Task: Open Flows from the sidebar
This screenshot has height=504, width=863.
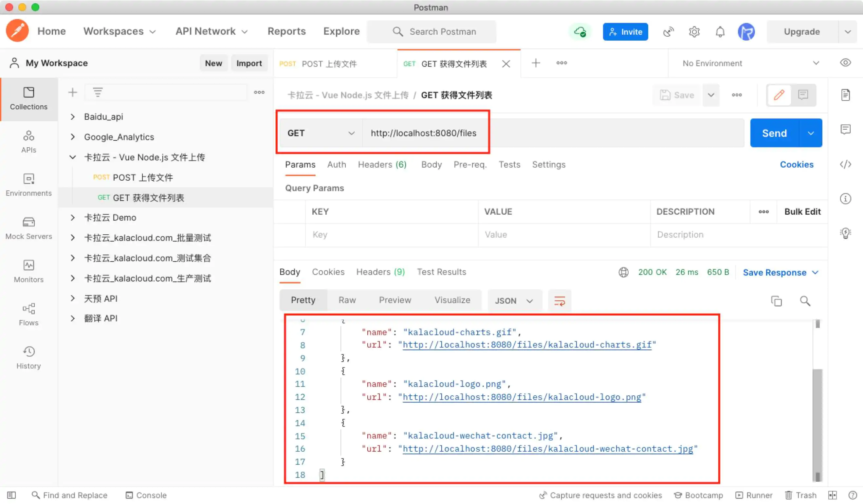Action: 28,314
